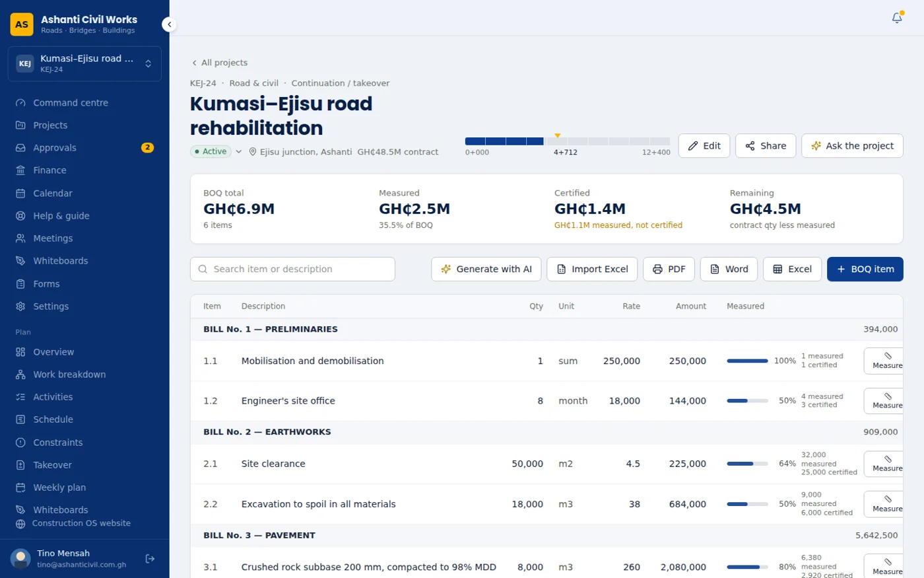Click Tino Mensah's avatar photo
This screenshot has height=578, width=924.
[20, 559]
